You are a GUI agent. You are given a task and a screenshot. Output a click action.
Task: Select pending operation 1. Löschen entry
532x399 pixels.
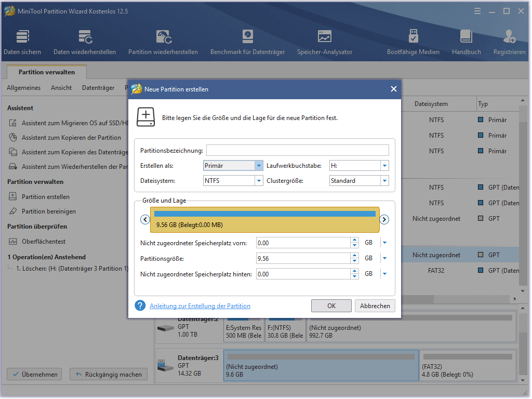tap(72, 269)
